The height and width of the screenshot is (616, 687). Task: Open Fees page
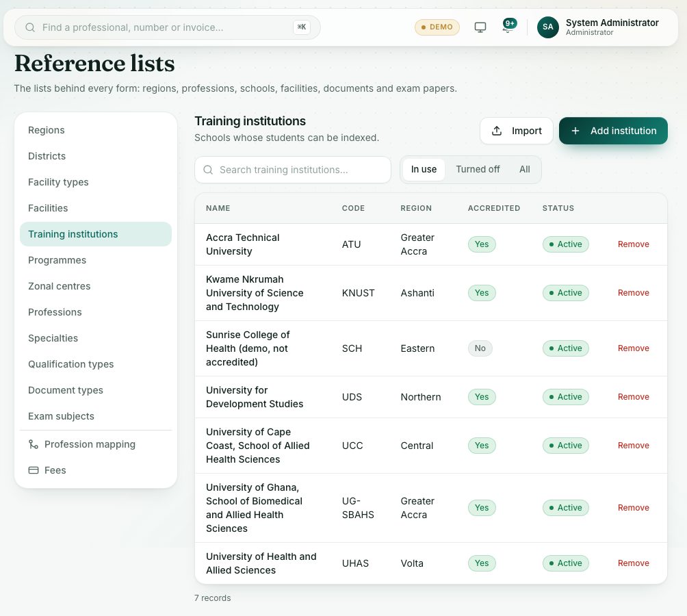[x=96, y=470]
